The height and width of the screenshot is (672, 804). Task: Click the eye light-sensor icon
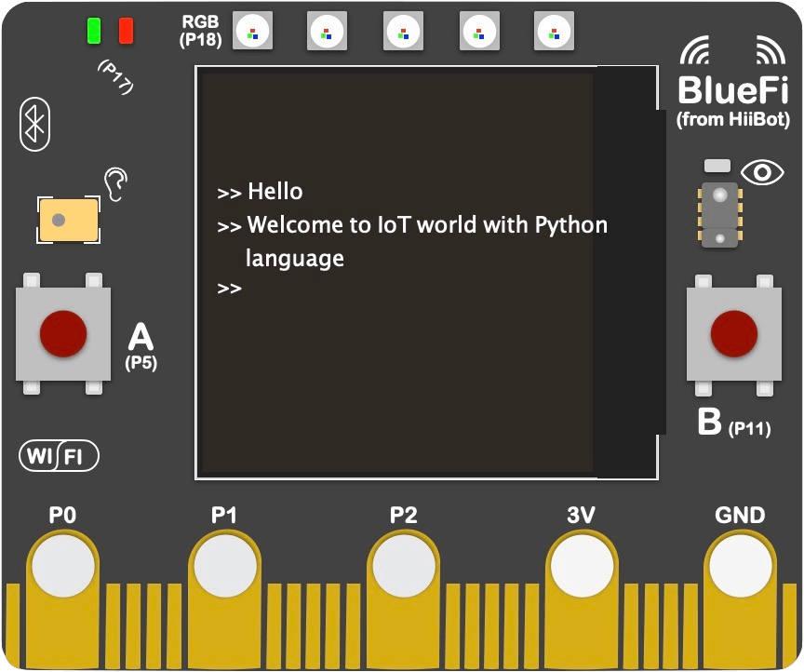(763, 173)
